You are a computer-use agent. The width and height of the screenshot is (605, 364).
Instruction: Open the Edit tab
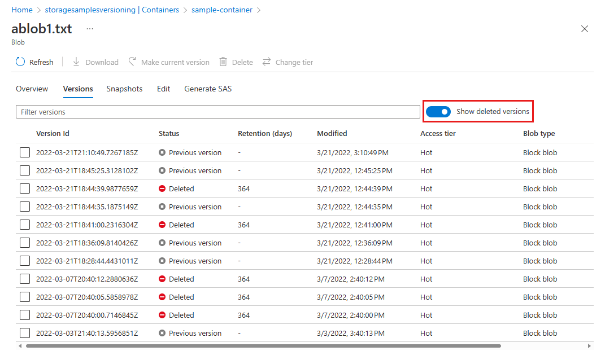163,89
